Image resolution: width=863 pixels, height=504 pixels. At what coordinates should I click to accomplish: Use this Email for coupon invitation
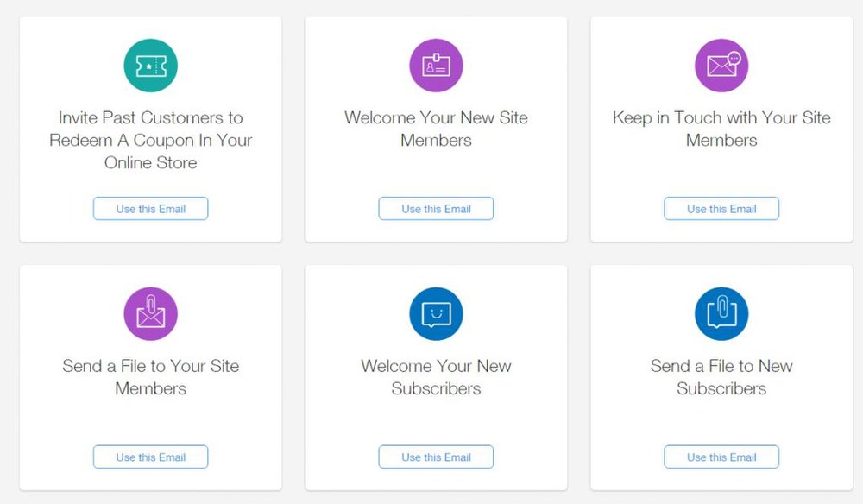(x=150, y=209)
